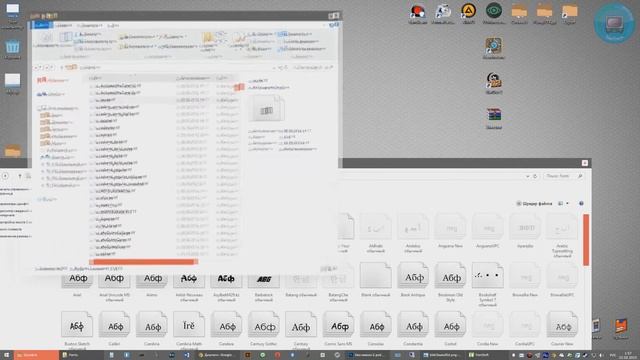This screenshot has height=360, width=640.
Task: Click the orange active taskbar button
Action: click(x=36, y=355)
